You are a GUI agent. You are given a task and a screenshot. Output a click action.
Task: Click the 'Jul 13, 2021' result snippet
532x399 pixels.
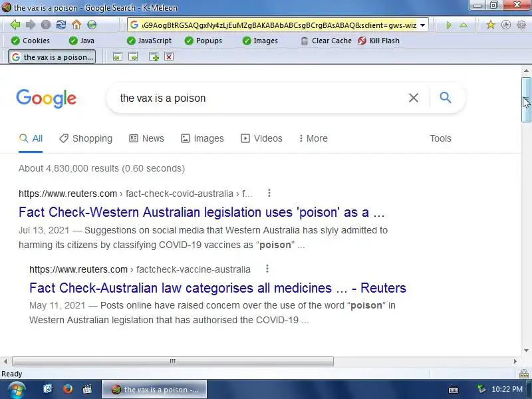[x=203, y=237]
